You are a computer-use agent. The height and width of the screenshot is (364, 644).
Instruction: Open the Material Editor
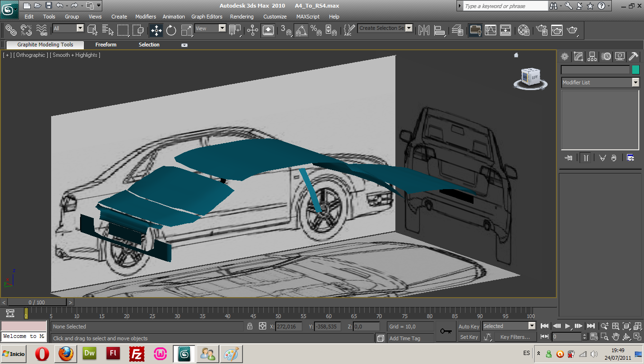(523, 31)
